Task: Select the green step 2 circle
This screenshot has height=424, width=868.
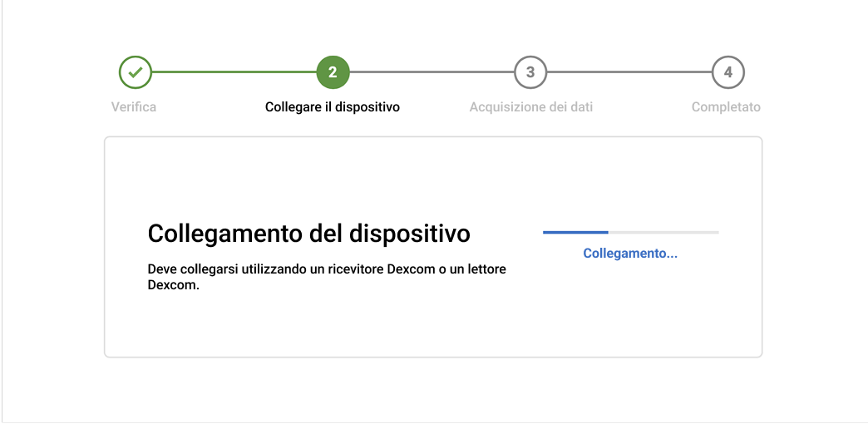Action: 333,72
